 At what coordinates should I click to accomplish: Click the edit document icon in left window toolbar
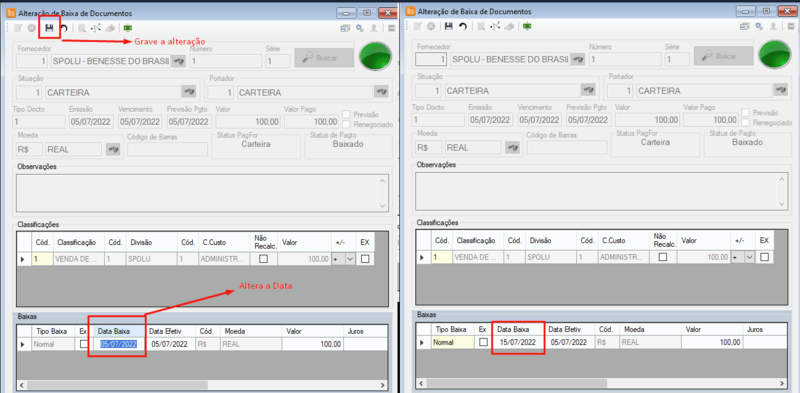pos(18,28)
